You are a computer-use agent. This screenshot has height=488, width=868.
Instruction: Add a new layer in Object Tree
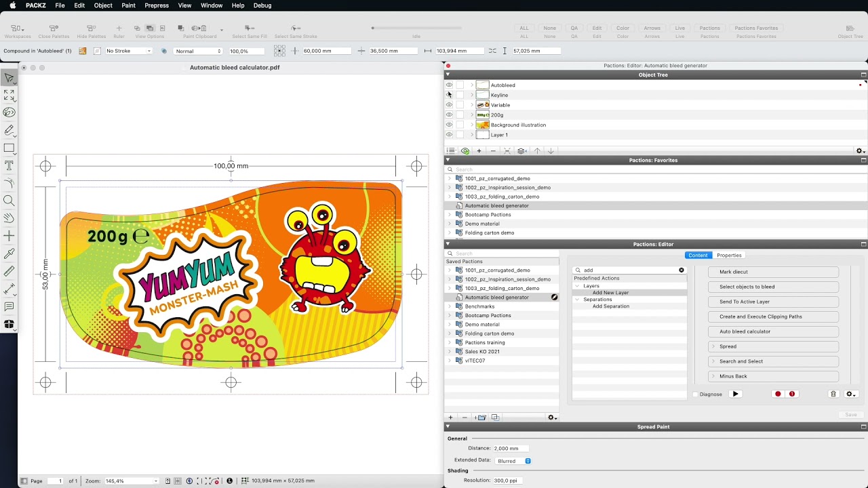click(479, 151)
